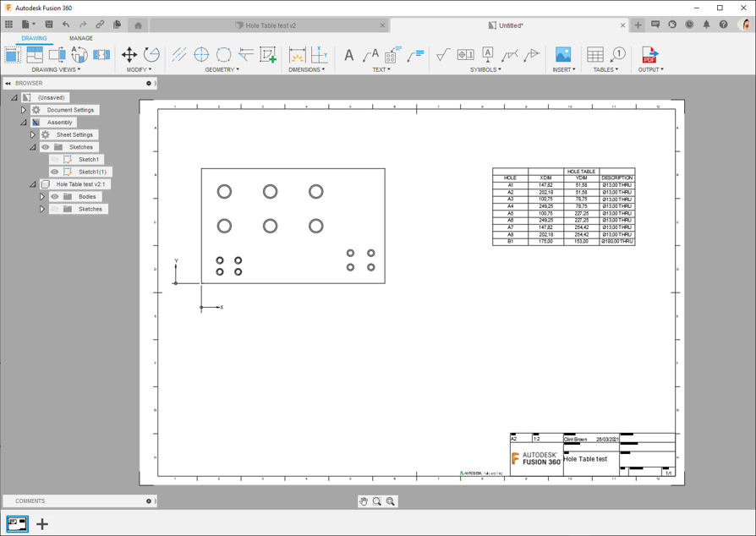Select the Pan hand tool
Image resolution: width=756 pixels, height=536 pixels.
click(x=364, y=501)
